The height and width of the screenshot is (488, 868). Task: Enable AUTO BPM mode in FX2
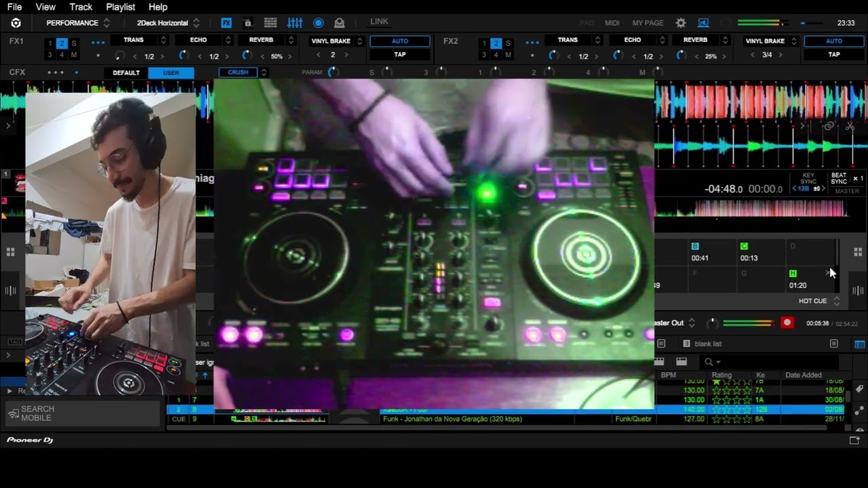[x=834, y=41]
